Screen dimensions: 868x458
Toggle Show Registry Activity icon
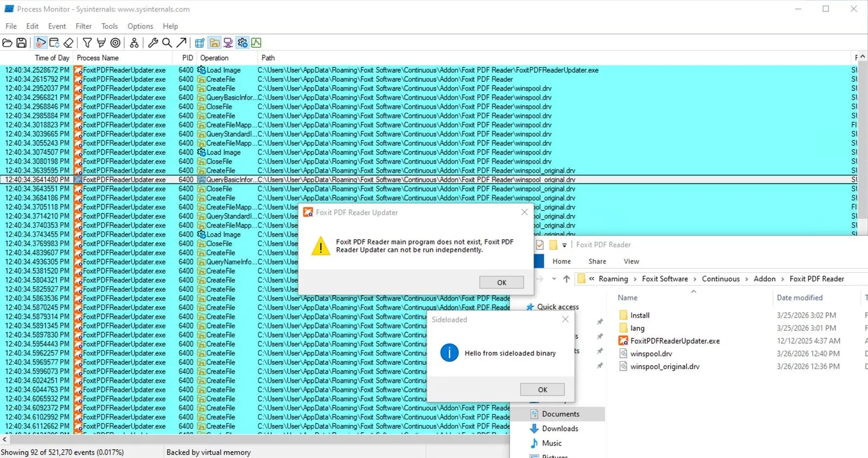[200, 43]
